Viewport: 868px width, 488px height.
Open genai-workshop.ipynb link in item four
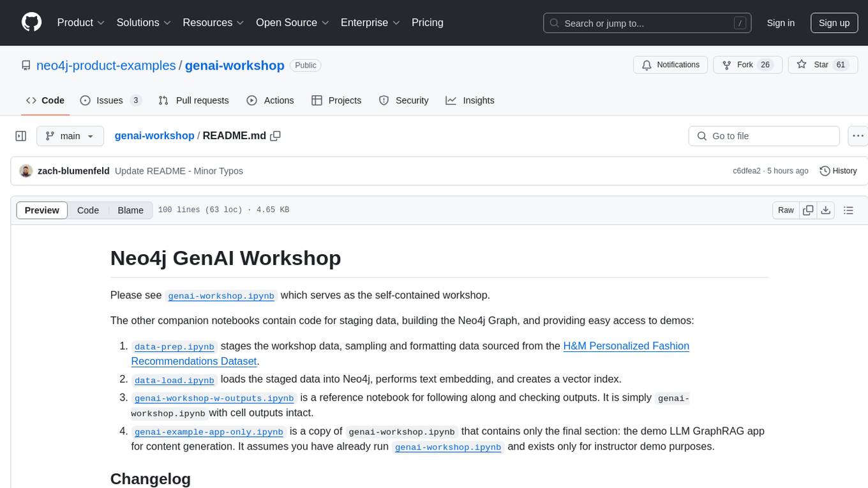448,447
